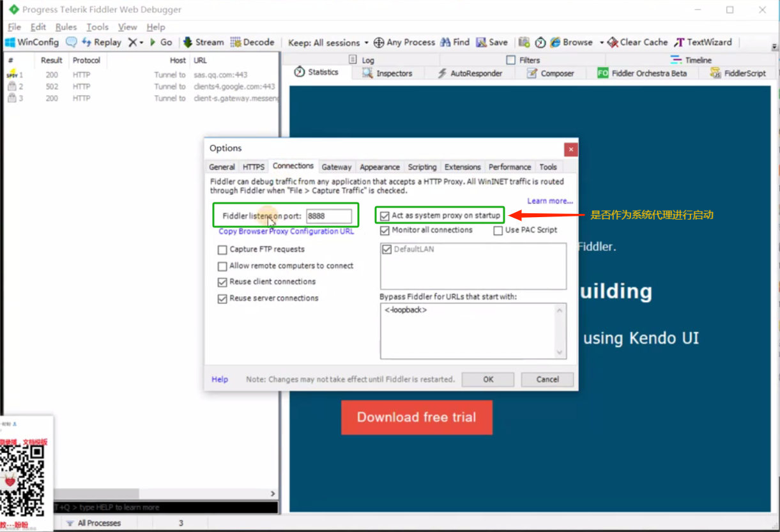Screen dimensions: 780x532
Task: Click the Download free trial button
Action: [x=417, y=417]
